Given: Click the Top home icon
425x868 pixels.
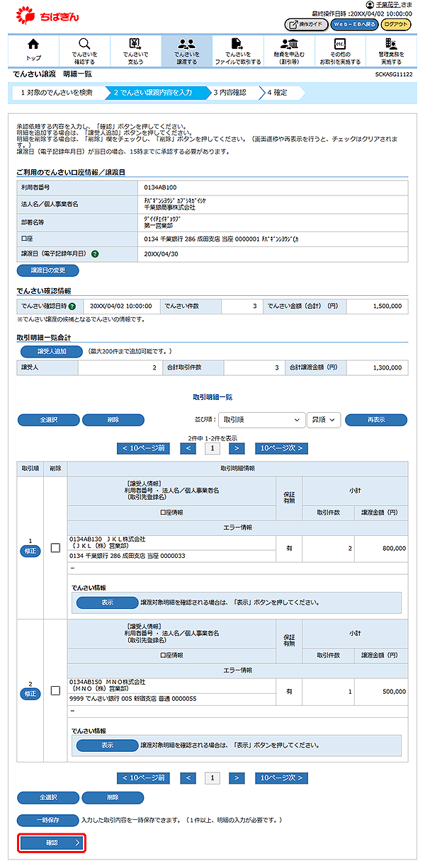Looking at the screenshot, I should coord(33,45).
